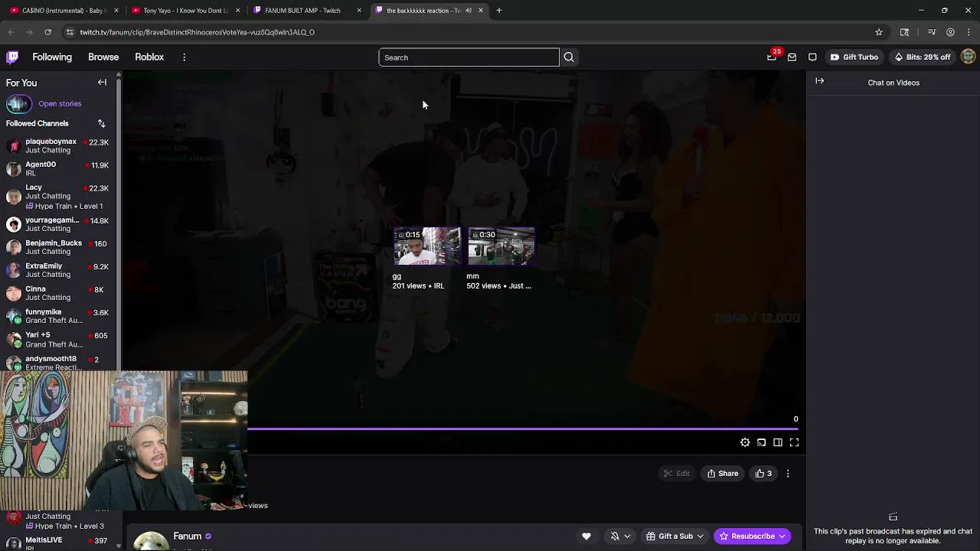
Task: Click the Open stories link
Action: [60, 103]
